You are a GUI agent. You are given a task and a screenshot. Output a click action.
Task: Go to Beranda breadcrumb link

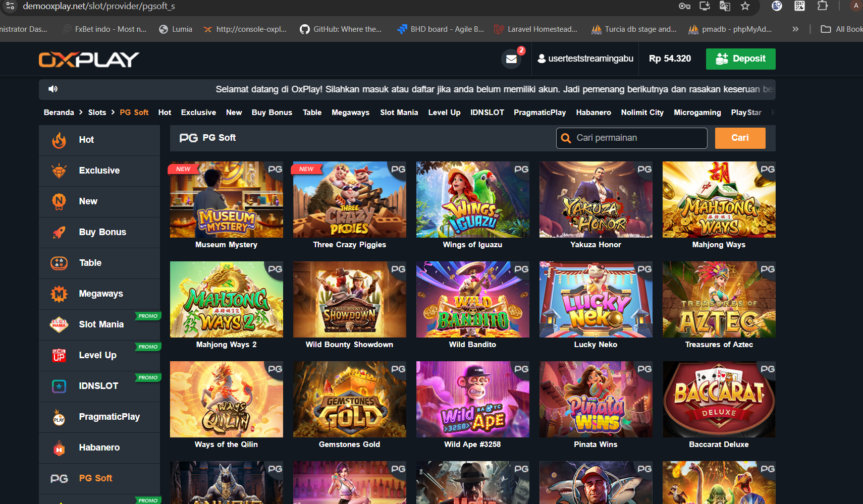click(x=59, y=113)
